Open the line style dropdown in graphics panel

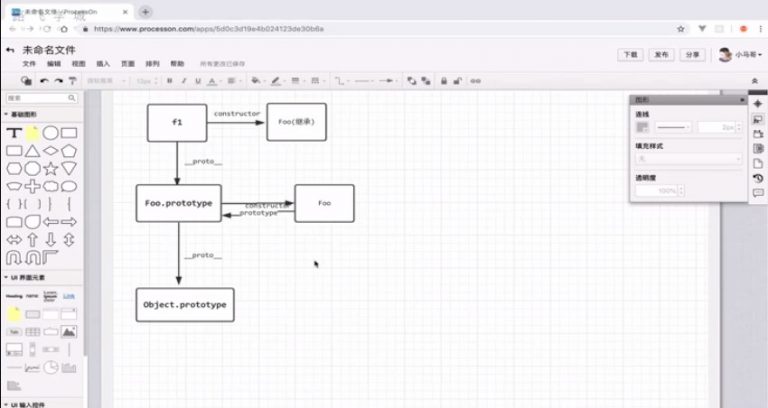(673, 128)
